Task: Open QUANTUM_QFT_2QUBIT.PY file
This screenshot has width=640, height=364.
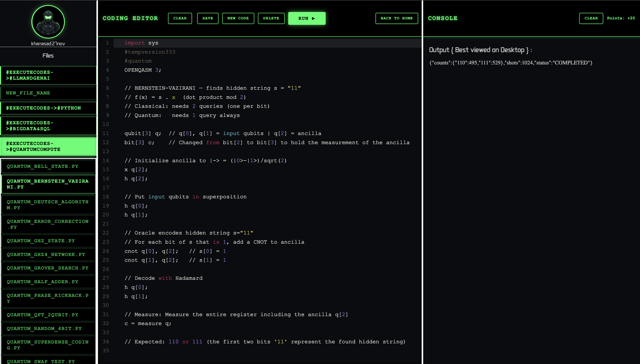Action: click(x=49, y=315)
